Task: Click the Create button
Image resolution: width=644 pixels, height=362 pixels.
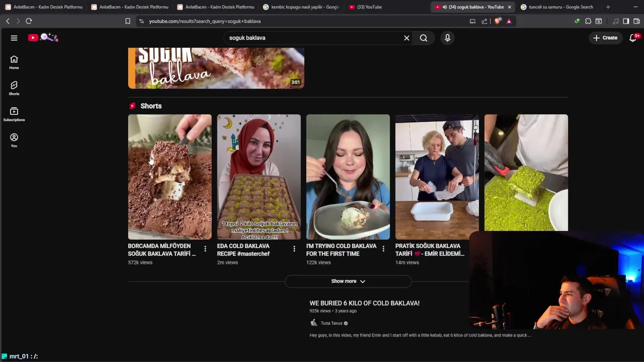Action: point(605,38)
